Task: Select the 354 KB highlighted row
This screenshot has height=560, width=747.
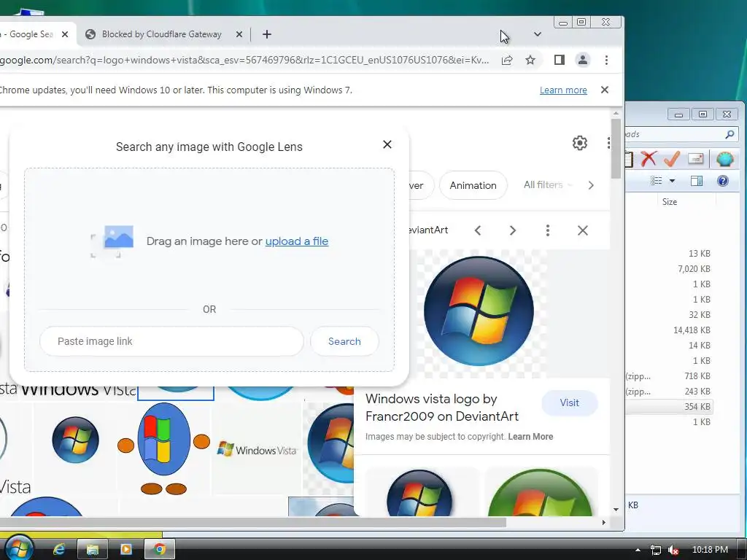Action: (x=668, y=407)
